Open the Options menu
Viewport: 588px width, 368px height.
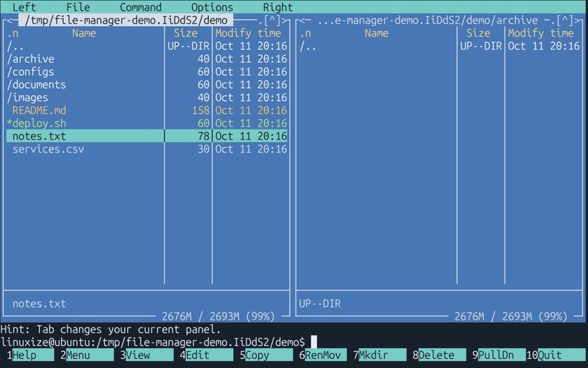coord(212,7)
